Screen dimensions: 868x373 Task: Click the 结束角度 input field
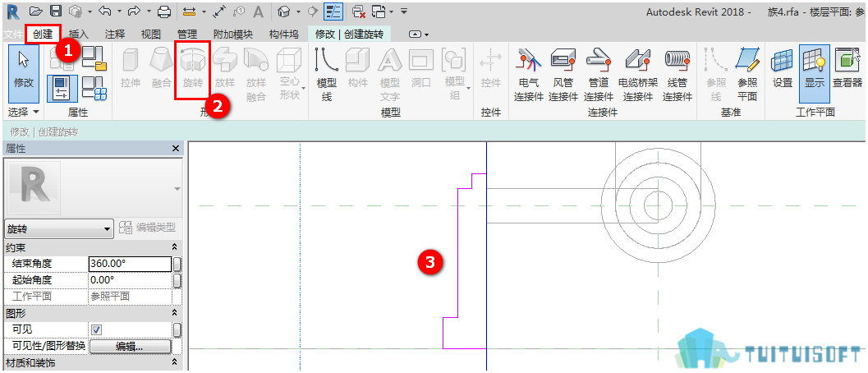[x=130, y=264]
